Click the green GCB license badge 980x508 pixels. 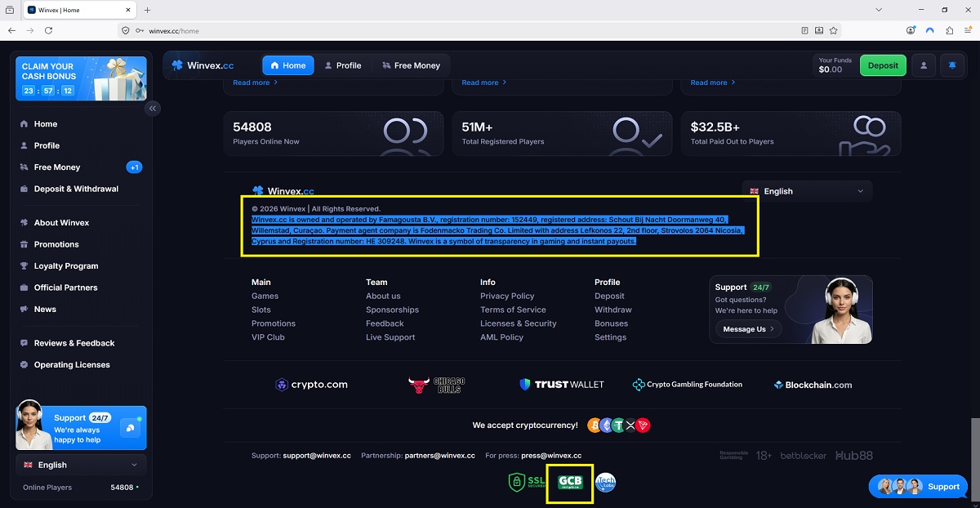pyautogui.click(x=570, y=483)
